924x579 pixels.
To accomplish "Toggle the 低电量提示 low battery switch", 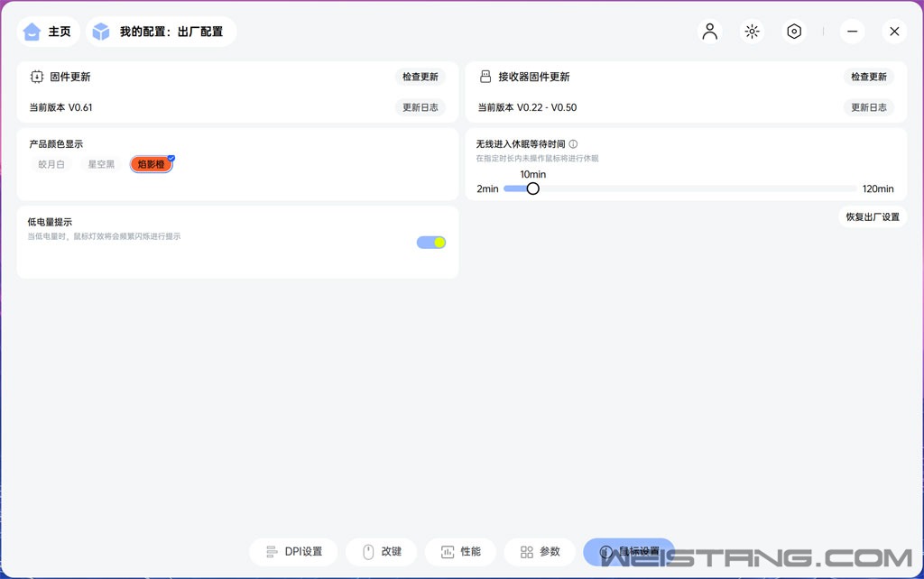I will click(x=431, y=242).
